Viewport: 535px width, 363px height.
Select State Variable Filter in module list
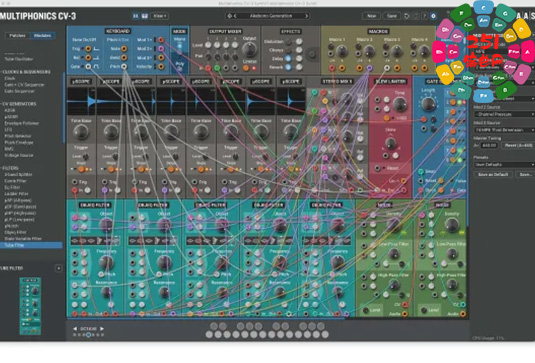tap(23, 239)
